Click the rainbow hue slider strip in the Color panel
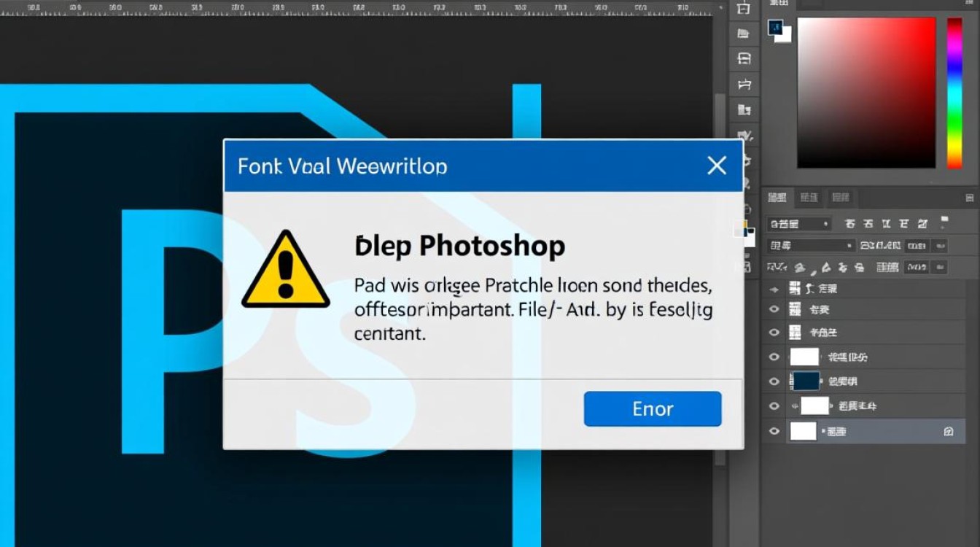 [954, 93]
